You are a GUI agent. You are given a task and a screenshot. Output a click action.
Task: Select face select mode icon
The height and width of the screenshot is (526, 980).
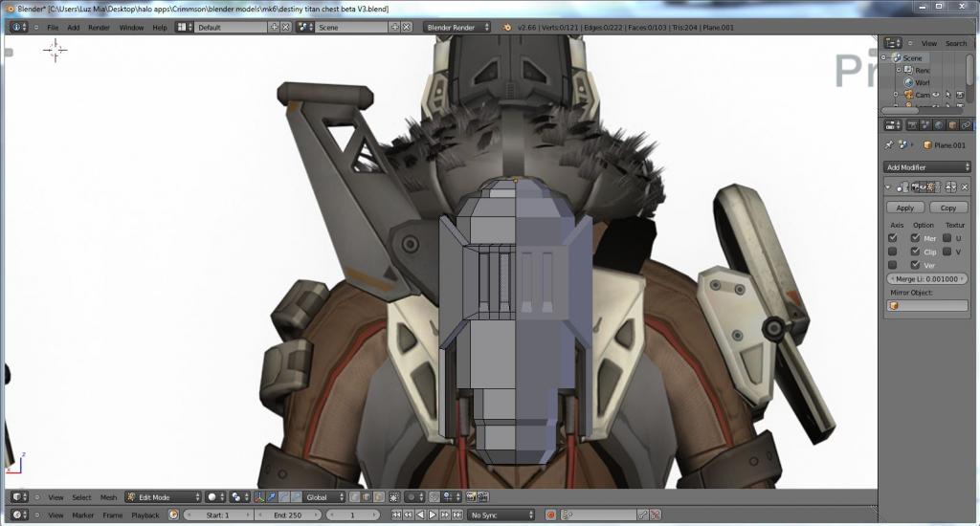click(379, 497)
